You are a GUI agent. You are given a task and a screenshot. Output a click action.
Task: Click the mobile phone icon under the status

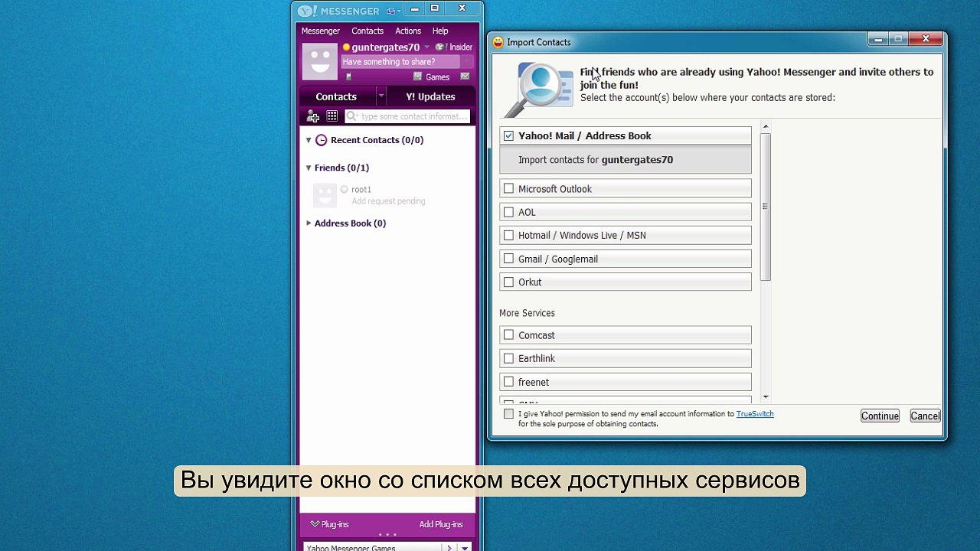click(x=348, y=77)
